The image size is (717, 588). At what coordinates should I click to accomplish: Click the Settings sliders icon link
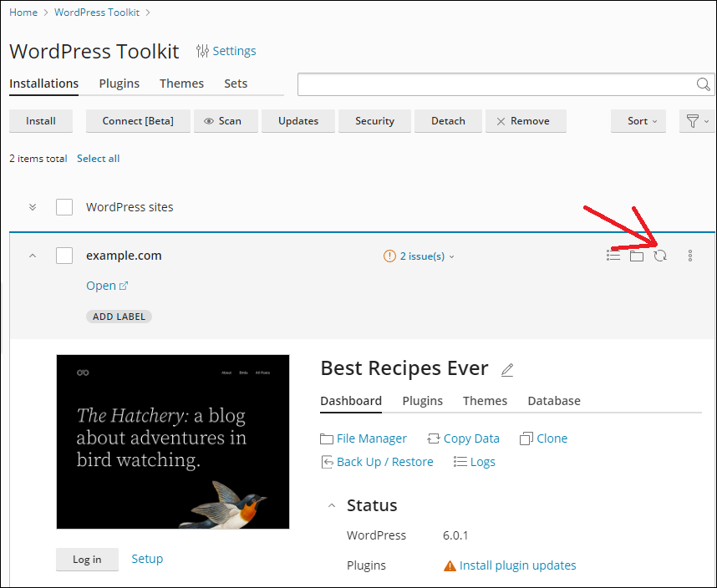point(226,51)
